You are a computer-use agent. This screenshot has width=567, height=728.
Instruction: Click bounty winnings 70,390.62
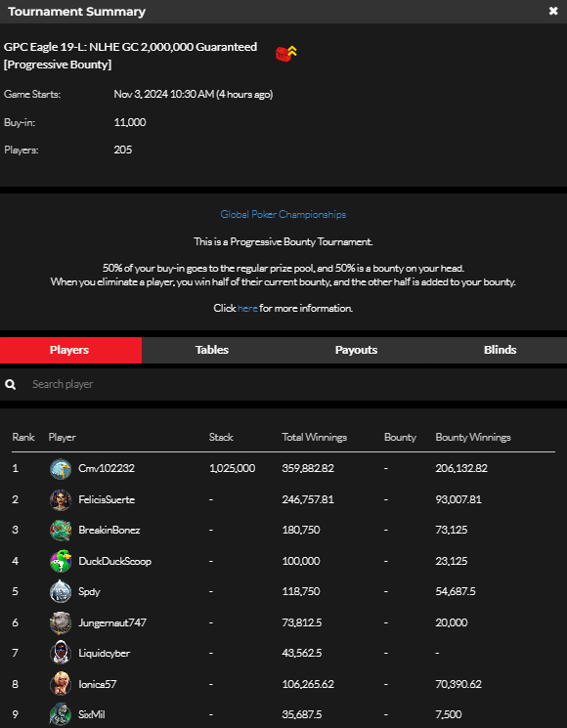coord(458,684)
